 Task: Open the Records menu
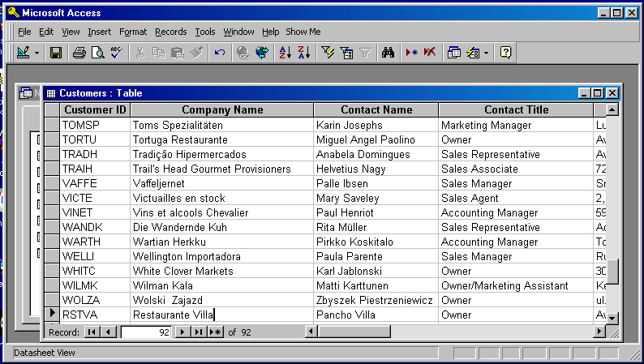point(170,32)
